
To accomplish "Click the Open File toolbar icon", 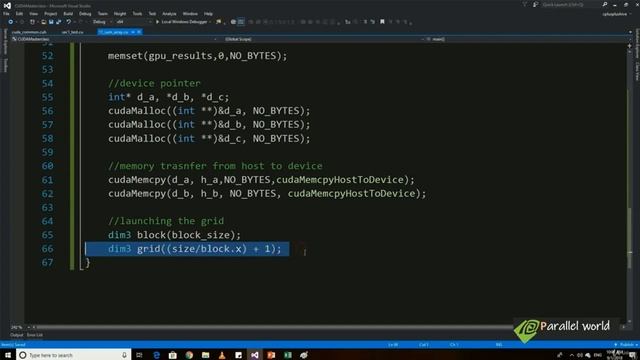I will 43,22.
